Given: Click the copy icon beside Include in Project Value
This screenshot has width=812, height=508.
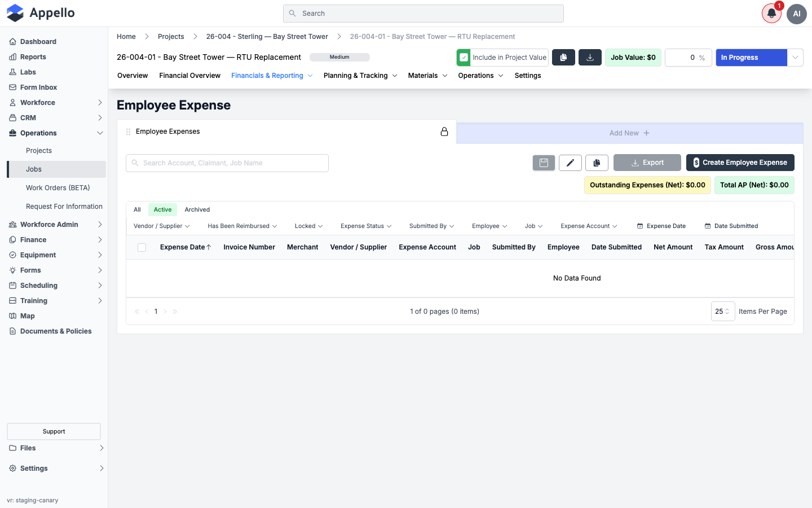Looking at the screenshot, I should 563,58.
